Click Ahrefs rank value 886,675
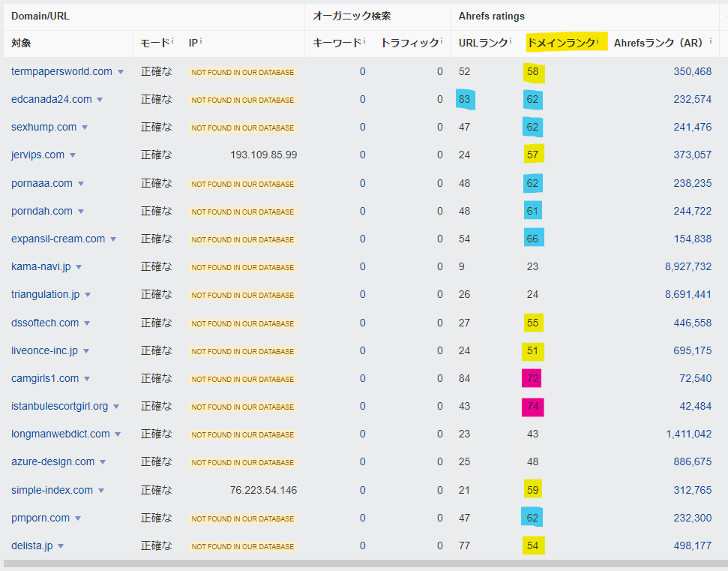The image size is (728, 571). (692, 461)
